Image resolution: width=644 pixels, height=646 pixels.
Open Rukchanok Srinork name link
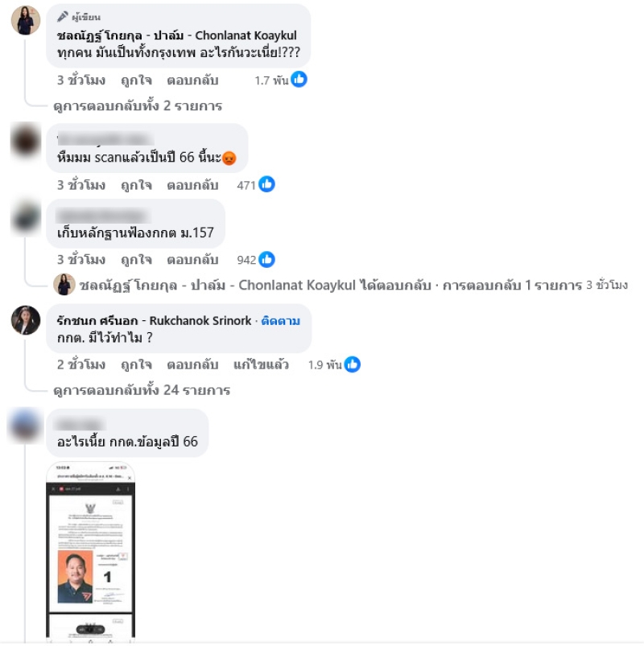pos(155,320)
